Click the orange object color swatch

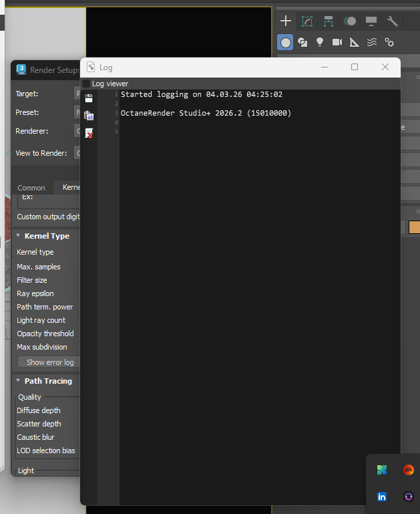point(415,227)
